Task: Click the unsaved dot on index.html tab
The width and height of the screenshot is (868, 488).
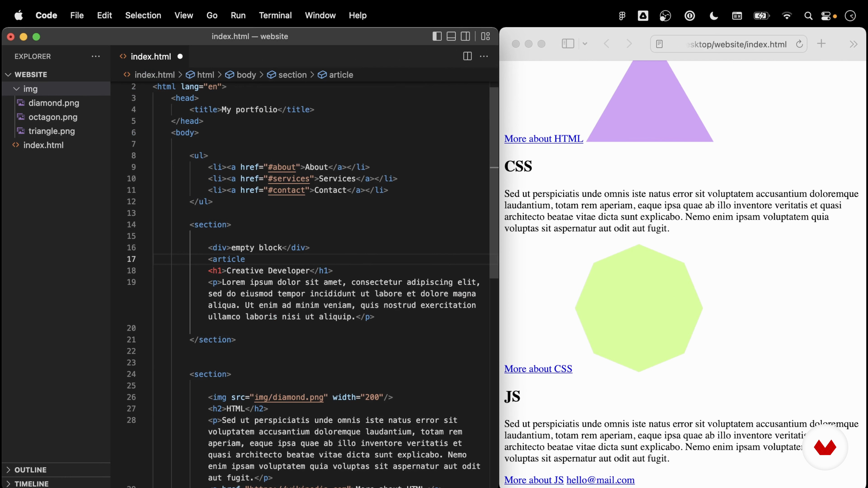Action: pos(180,56)
